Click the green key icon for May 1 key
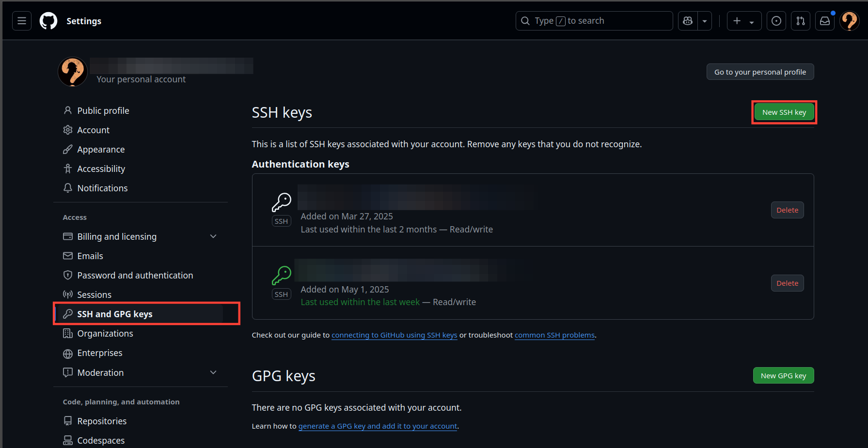The height and width of the screenshot is (448, 868). (281, 276)
